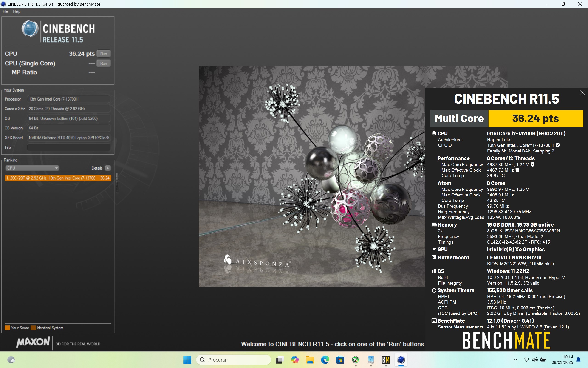Click the GFX Board field with RTX 4070
The height and width of the screenshot is (368, 588).
(69, 138)
